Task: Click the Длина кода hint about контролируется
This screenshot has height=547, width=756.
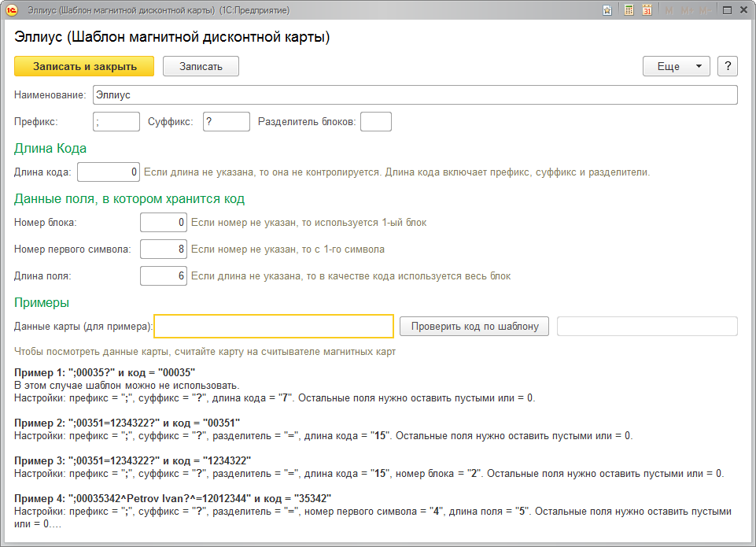Action: click(x=396, y=172)
